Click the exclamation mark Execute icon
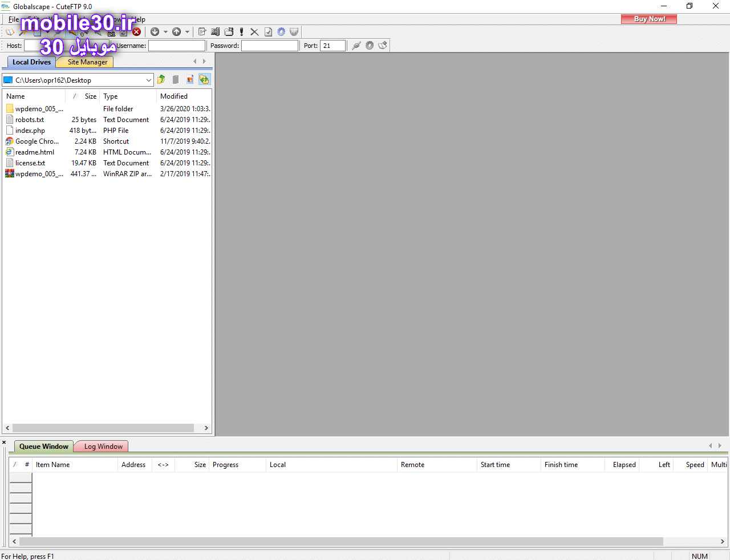 (x=242, y=32)
